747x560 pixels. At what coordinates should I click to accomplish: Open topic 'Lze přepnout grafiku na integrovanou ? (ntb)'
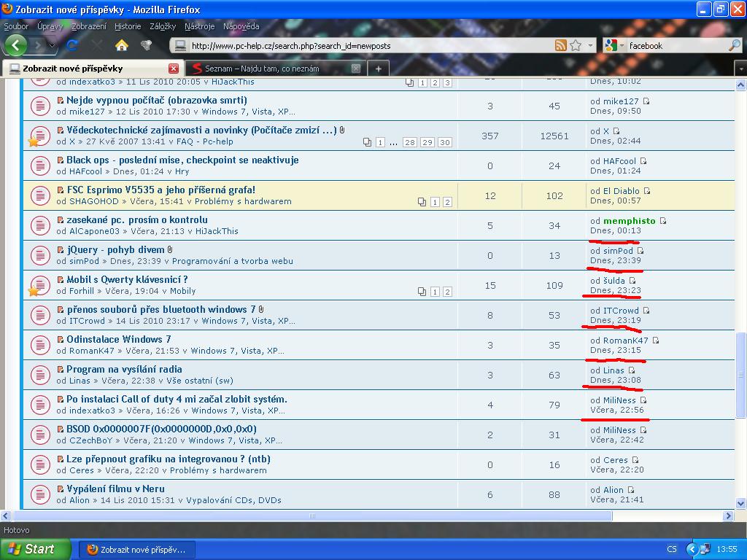169,459
